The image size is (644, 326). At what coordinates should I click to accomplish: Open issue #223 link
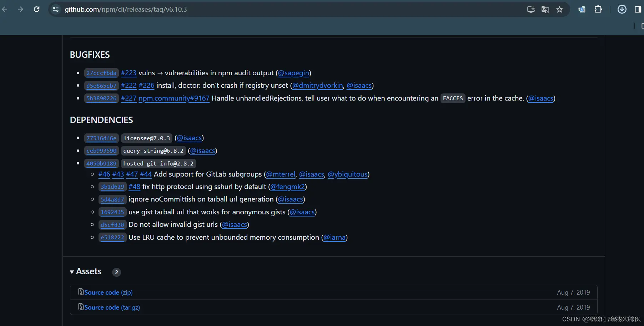coord(129,73)
